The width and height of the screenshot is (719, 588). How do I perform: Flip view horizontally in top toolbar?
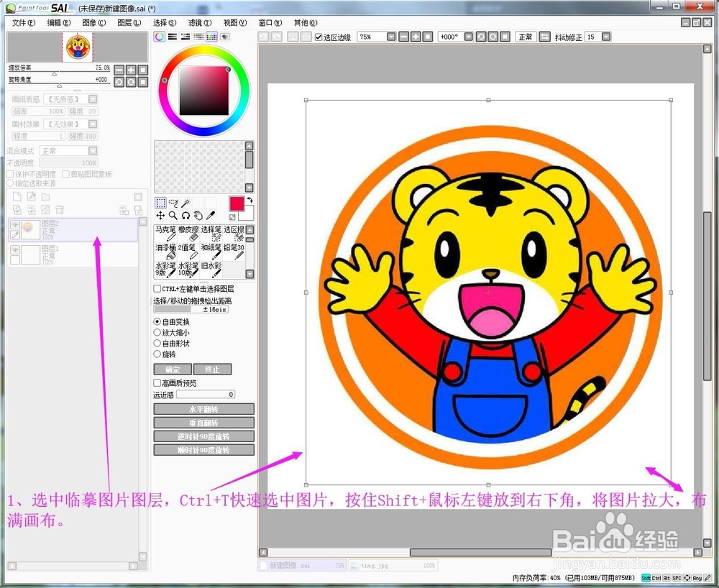tap(544, 37)
